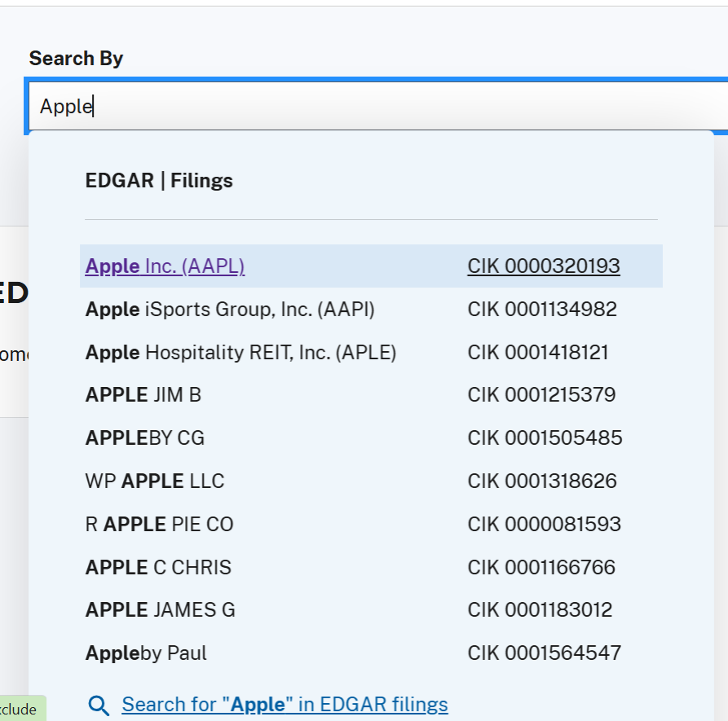Image resolution: width=728 pixels, height=721 pixels.
Task: Select the APPLEBY CG entry
Action: (x=143, y=437)
